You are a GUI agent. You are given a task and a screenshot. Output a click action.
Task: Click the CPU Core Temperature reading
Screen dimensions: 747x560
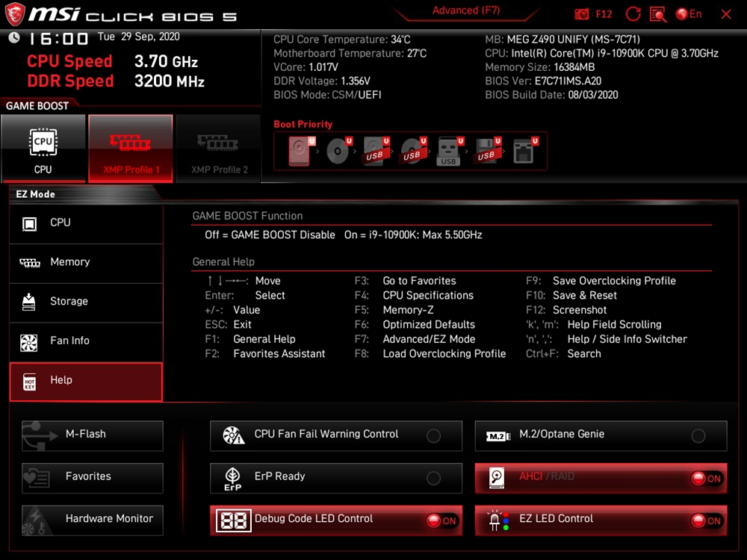342,40
